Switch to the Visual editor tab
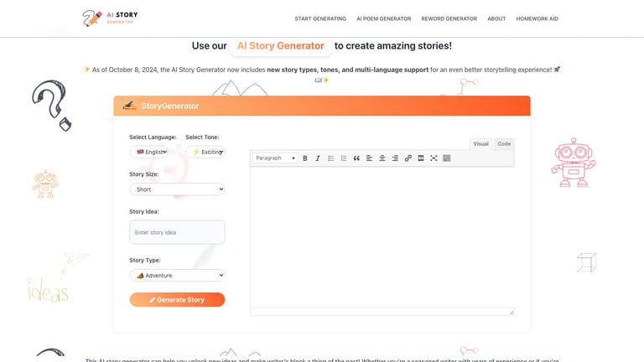 (480, 143)
